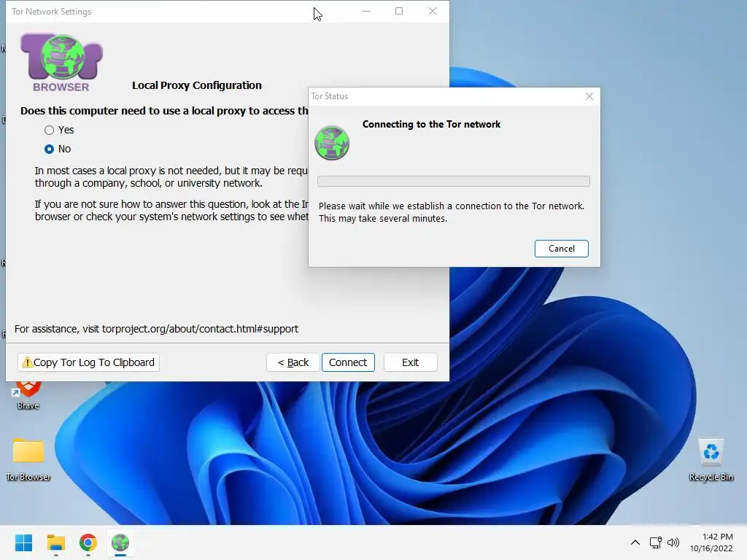Viewport: 747px width, 560px height.
Task: Cancel the Tor connection attempt
Action: (x=561, y=249)
